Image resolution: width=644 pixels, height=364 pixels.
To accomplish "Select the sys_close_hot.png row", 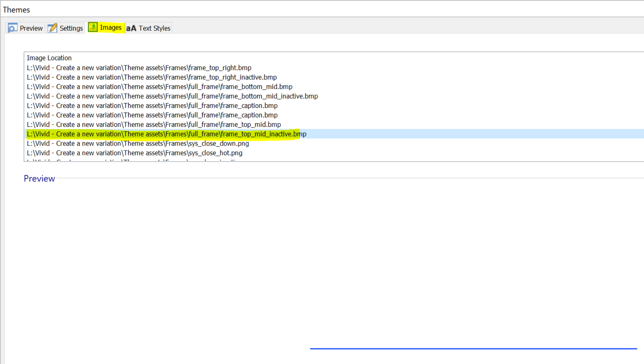I will (334, 153).
